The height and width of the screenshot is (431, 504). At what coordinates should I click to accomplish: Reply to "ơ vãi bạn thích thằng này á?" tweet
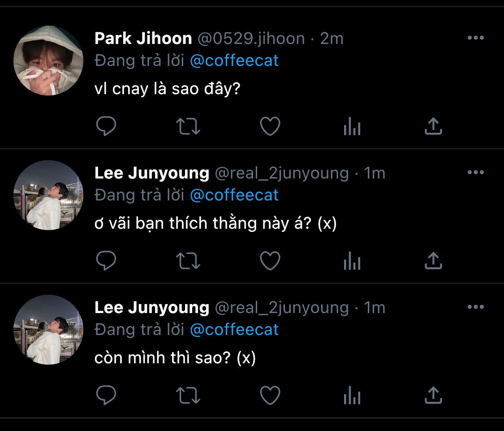coord(106,261)
